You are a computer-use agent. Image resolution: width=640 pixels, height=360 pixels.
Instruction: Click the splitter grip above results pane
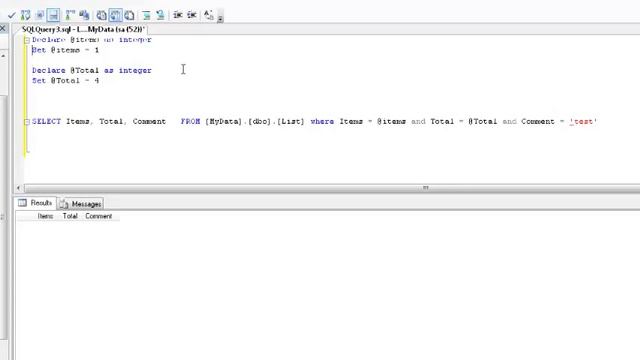pos(426,187)
